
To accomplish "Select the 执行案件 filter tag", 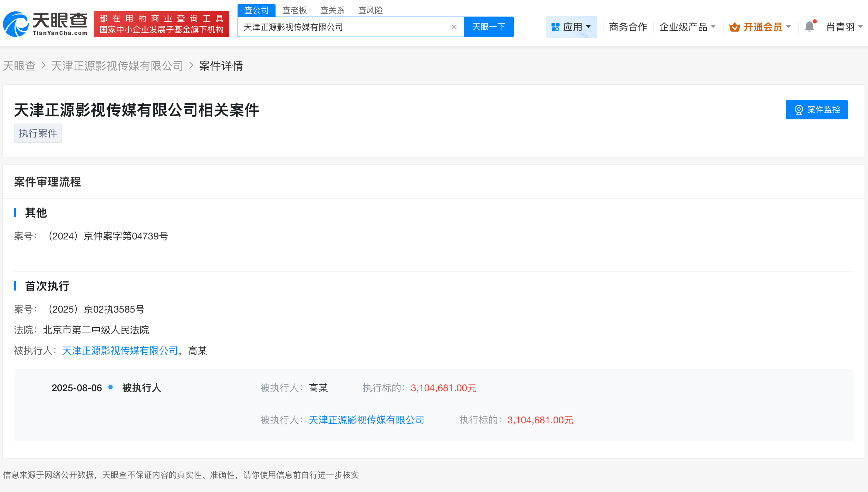I will [x=38, y=133].
